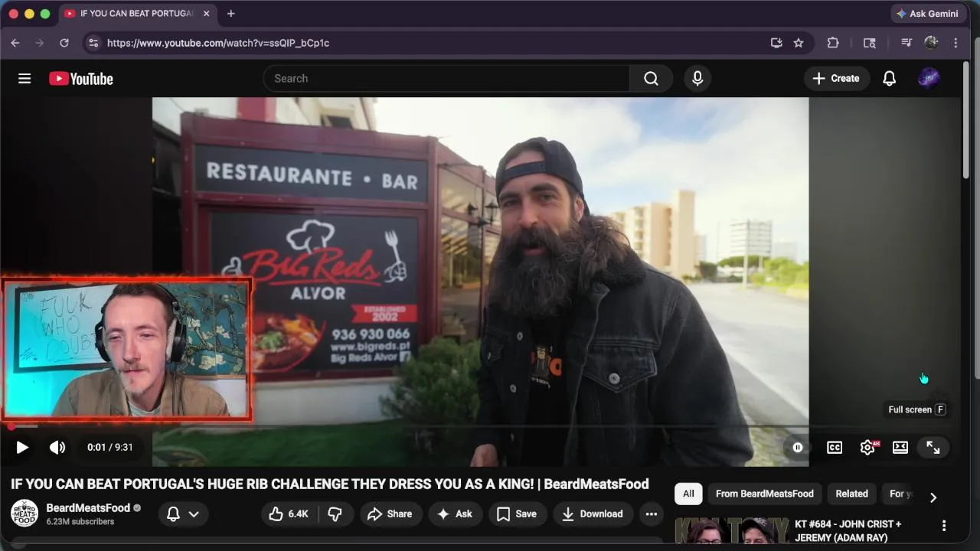Click the 6.23M subscribers text
This screenshot has width=980, height=551.
point(80,522)
